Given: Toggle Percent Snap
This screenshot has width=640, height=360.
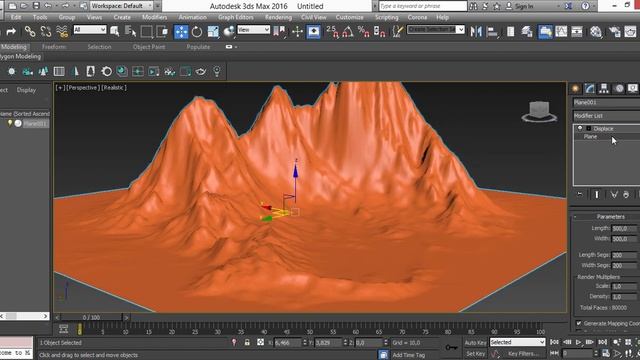Looking at the screenshot, I should pyautogui.click(x=363, y=31).
